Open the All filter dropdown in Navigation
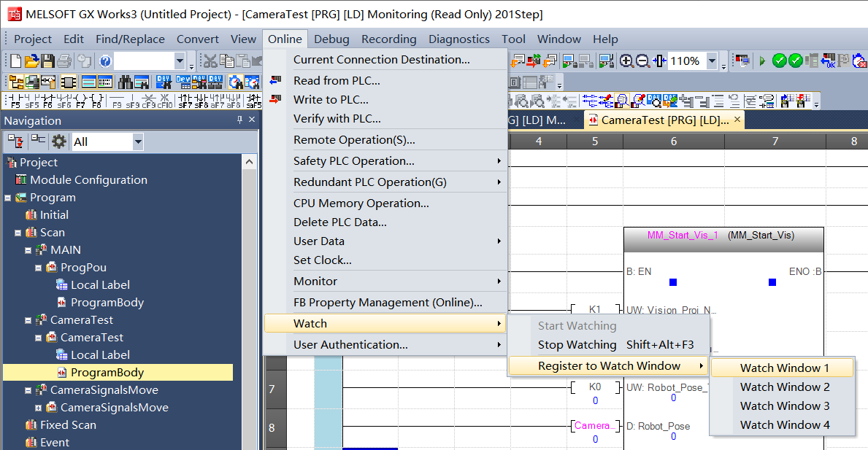Screen dimensions: 868x450 coord(138,141)
